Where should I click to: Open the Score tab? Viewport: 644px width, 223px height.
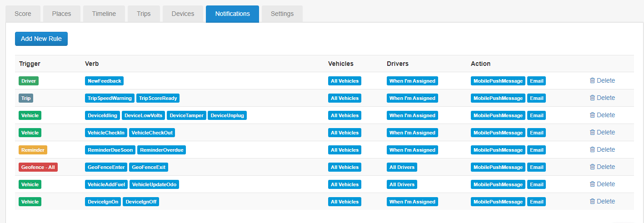[23, 14]
